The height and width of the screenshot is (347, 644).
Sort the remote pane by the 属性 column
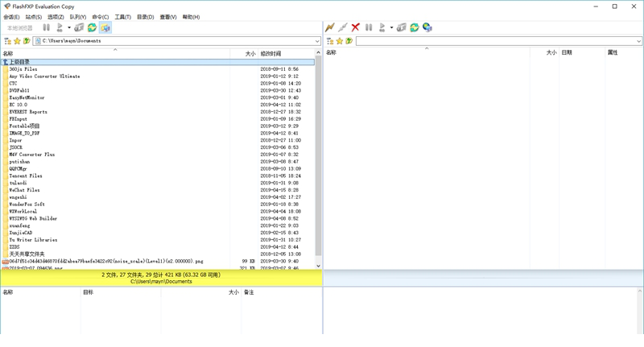[x=622, y=52]
